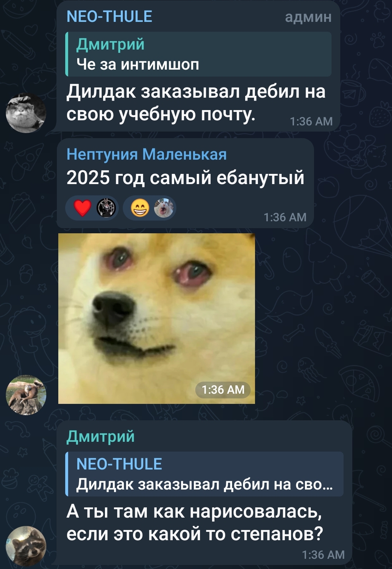Screen dimensions: 392x569
Task: Tap the 1:36 AM timestamp on doge image
Action: pos(223,390)
